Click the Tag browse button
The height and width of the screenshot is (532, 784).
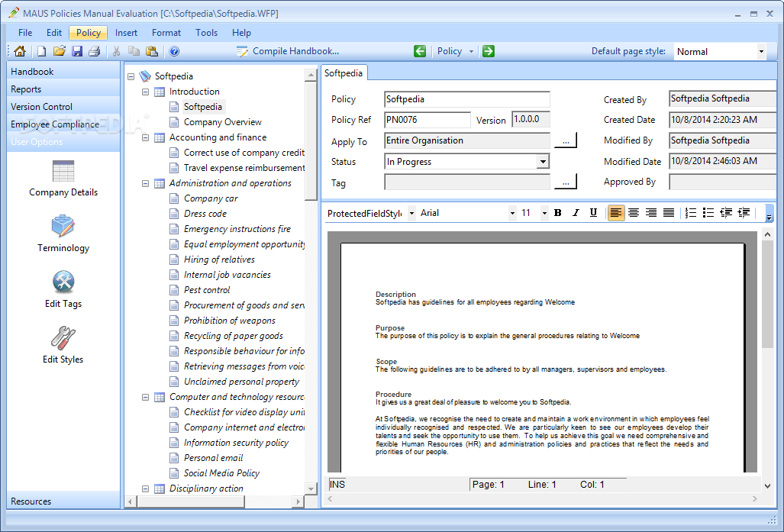tap(566, 182)
